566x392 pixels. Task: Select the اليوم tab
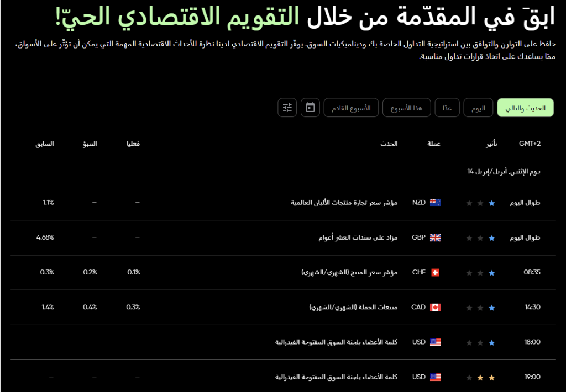click(478, 108)
